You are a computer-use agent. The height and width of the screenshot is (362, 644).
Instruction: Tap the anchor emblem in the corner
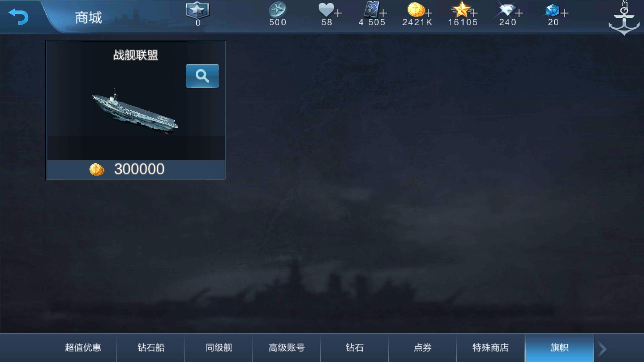pos(624,18)
